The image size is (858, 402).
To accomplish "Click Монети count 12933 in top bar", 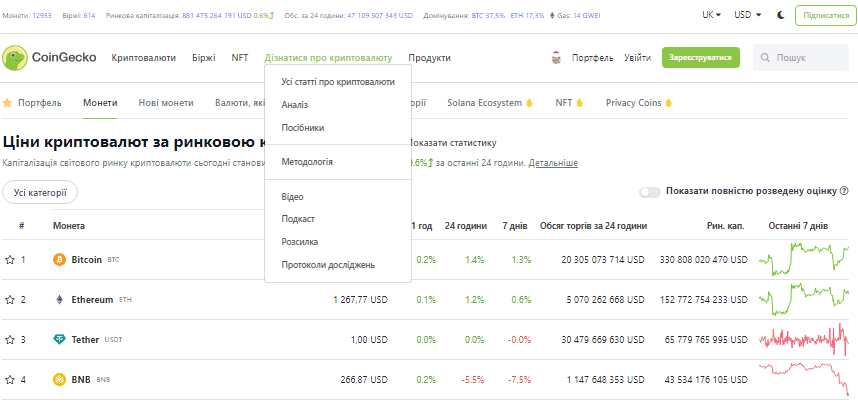I will (x=42, y=16).
